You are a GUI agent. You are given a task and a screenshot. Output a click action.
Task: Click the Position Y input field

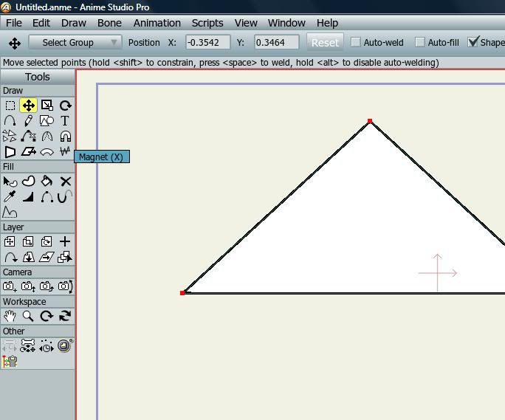[276, 43]
